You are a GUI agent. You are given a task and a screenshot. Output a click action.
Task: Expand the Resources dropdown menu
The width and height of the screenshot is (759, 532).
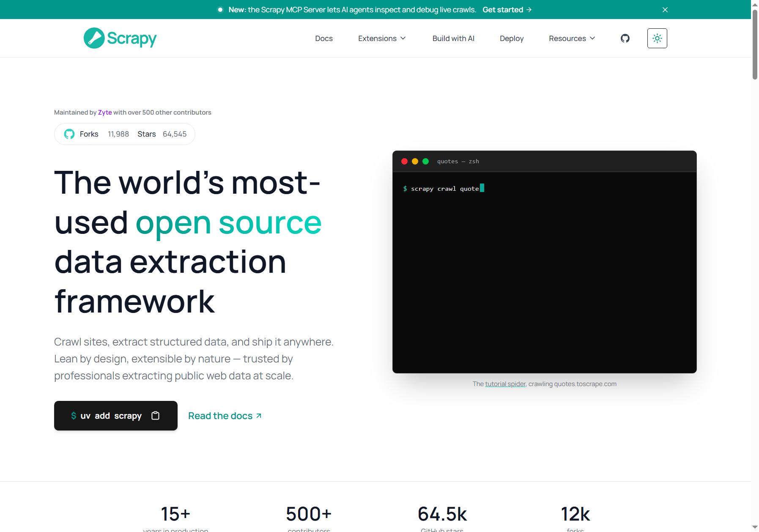tap(572, 38)
